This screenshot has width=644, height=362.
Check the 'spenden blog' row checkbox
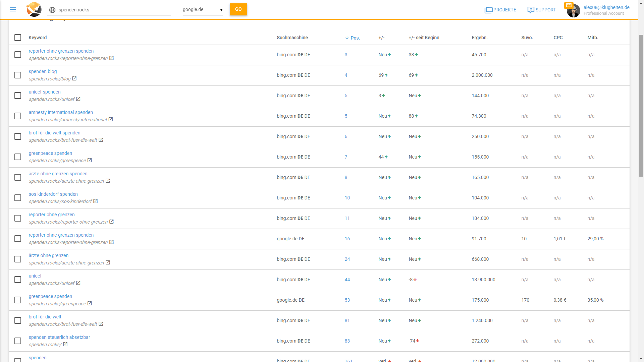click(x=18, y=75)
